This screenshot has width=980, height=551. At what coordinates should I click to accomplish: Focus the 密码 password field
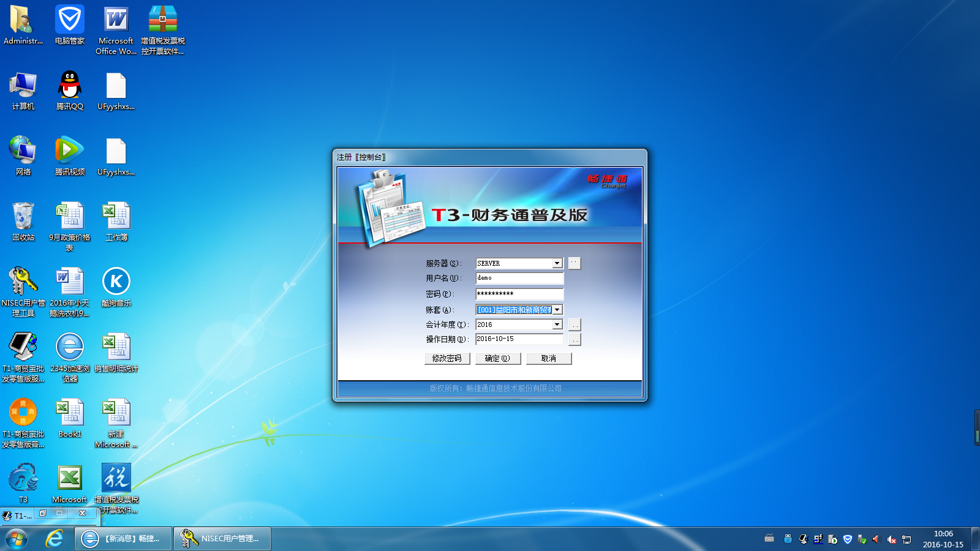tap(519, 294)
